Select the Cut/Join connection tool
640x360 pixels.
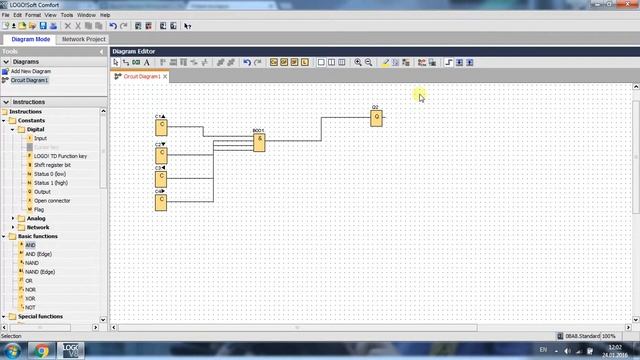click(x=136, y=62)
